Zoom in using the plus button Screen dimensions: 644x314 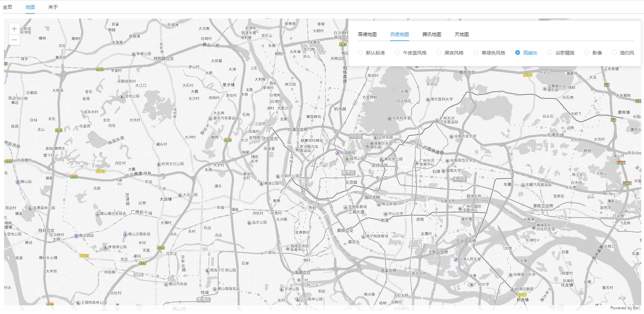(x=14, y=29)
